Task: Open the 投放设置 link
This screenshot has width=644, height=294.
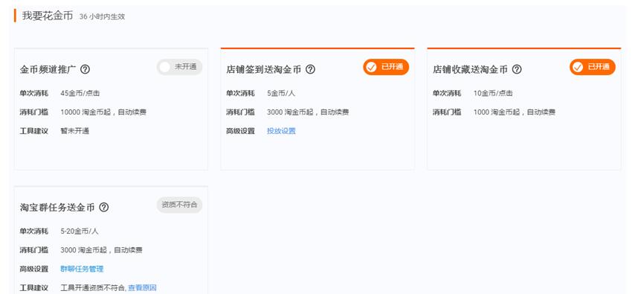Action: pyautogui.click(x=281, y=131)
